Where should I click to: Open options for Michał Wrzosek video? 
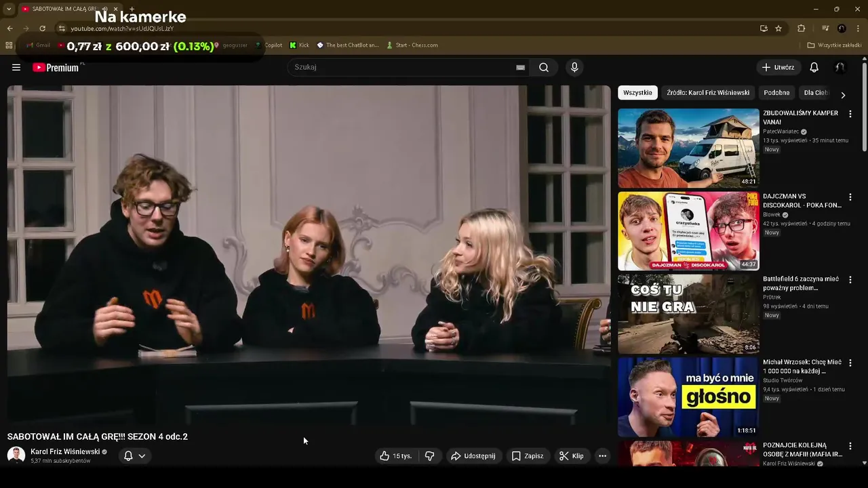click(x=850, y=363)
